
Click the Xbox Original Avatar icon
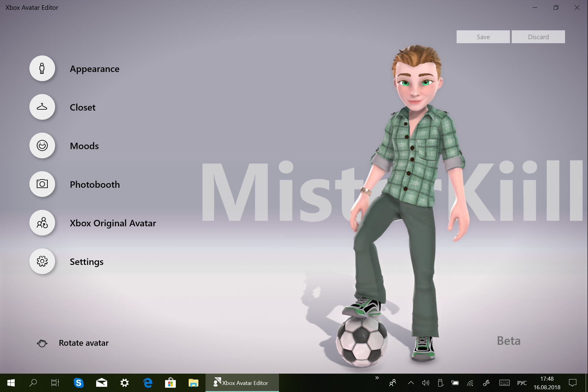[42, 223]
